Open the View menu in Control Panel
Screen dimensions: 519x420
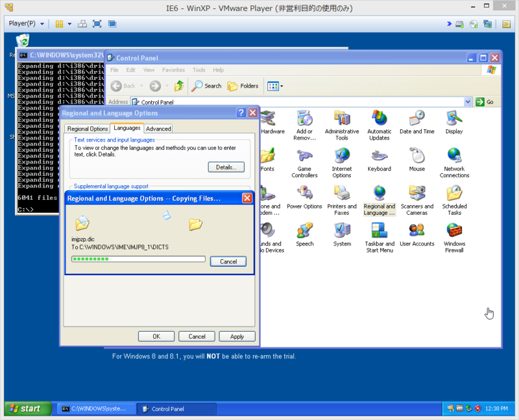tap(149, 70)
